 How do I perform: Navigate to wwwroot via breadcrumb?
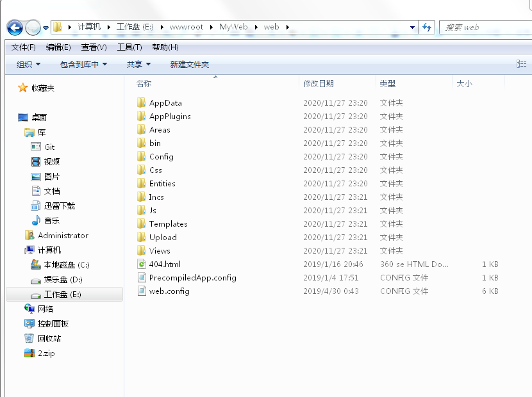188,27
